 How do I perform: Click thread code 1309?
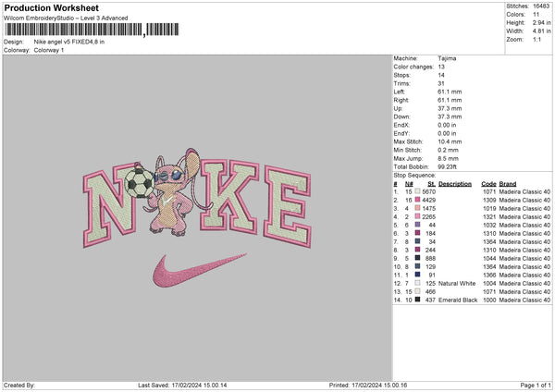click(x=489, y=200)
